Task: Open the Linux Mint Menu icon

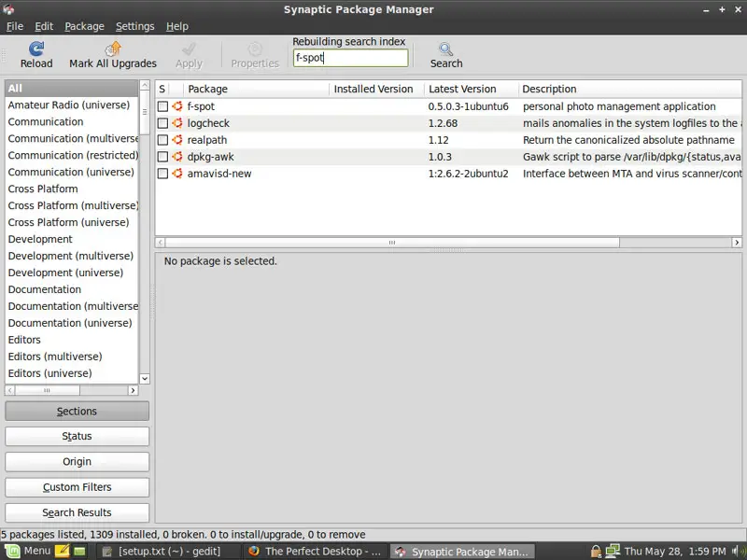Action: coord(12,551)
